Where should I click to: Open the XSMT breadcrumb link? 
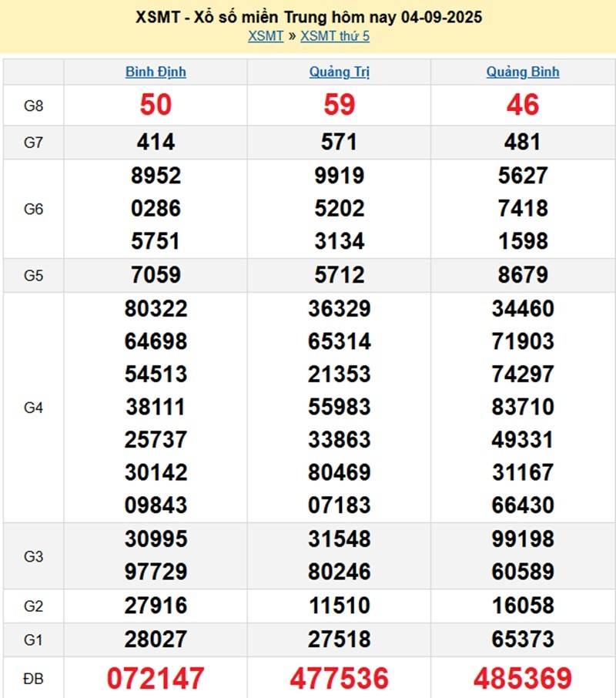(x=266, y=36)
